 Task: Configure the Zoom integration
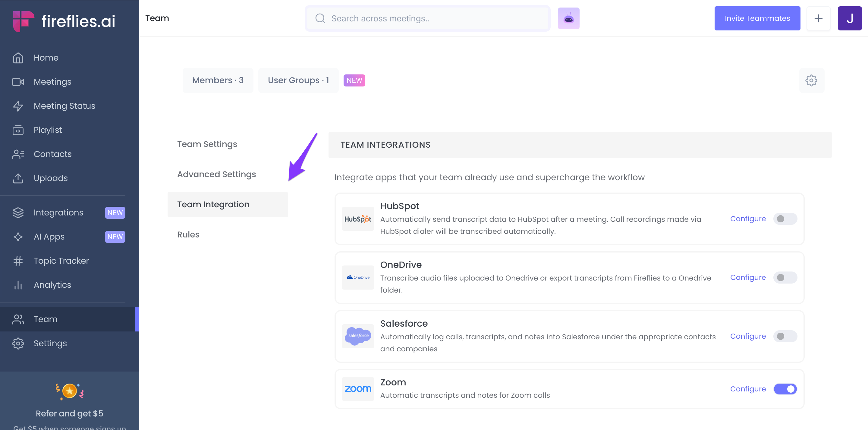tap(748, 389)
